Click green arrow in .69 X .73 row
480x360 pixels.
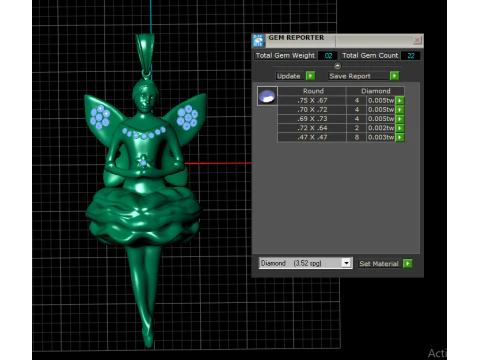(400, 119)
